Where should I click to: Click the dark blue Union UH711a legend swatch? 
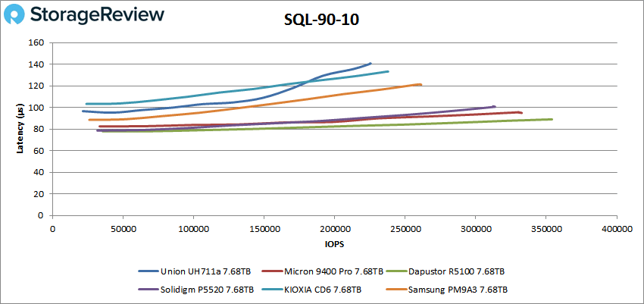148,271
